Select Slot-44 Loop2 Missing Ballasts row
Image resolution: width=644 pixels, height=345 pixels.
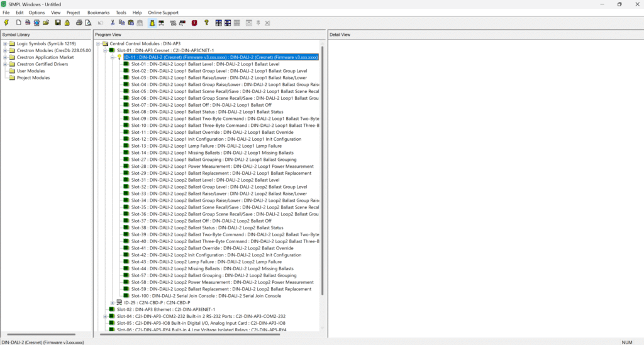point(213,269)
